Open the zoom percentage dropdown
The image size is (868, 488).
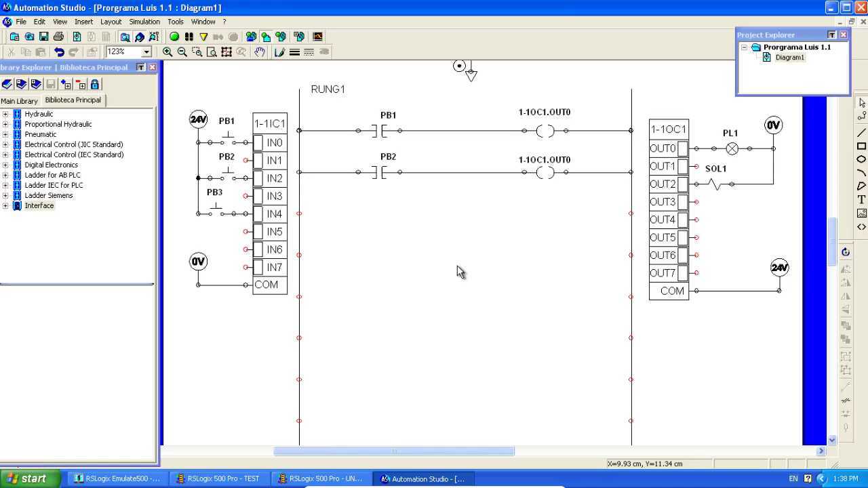[146, 52]
